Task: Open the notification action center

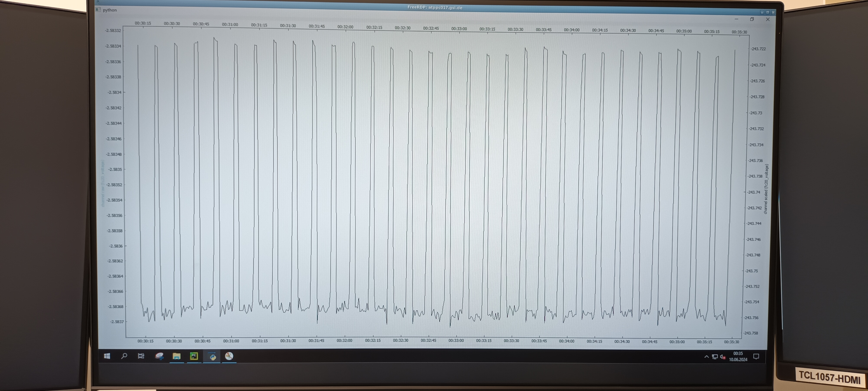Action: pyautogui.click(x=756, y=357)
